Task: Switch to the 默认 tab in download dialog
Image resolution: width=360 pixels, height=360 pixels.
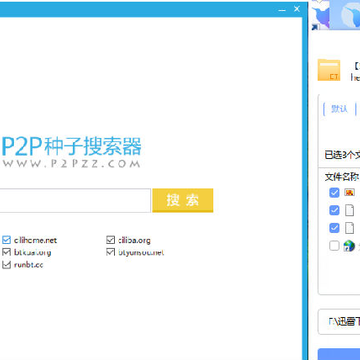Action: (x=339, y=109)
